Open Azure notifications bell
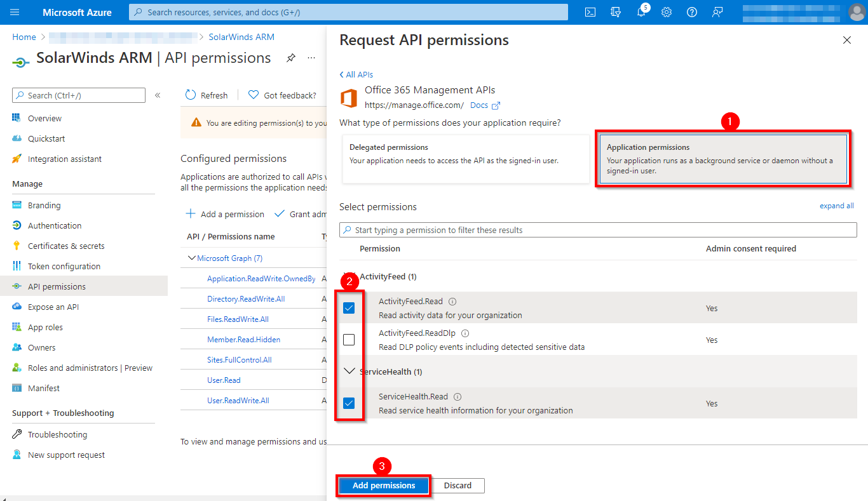This screenshot has height=501, width=868. [641, 11]
